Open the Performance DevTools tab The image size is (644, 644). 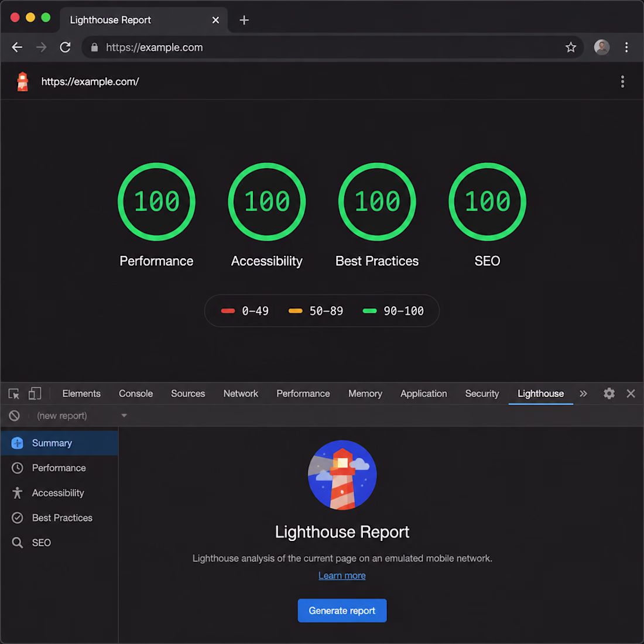point(303,393)
